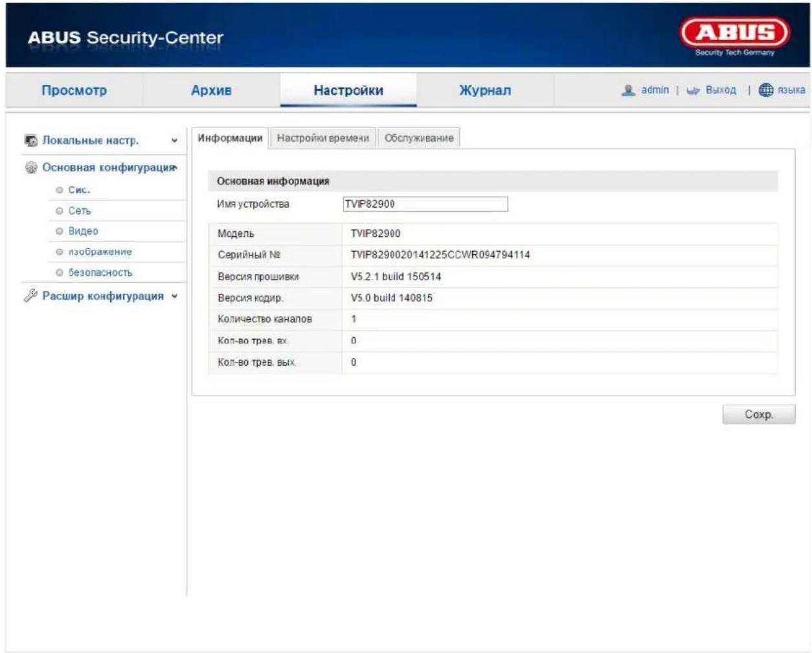Click the Основная конфигурация gear icon
The width and height of the screenshot is (812, 653).
(31, 168)
